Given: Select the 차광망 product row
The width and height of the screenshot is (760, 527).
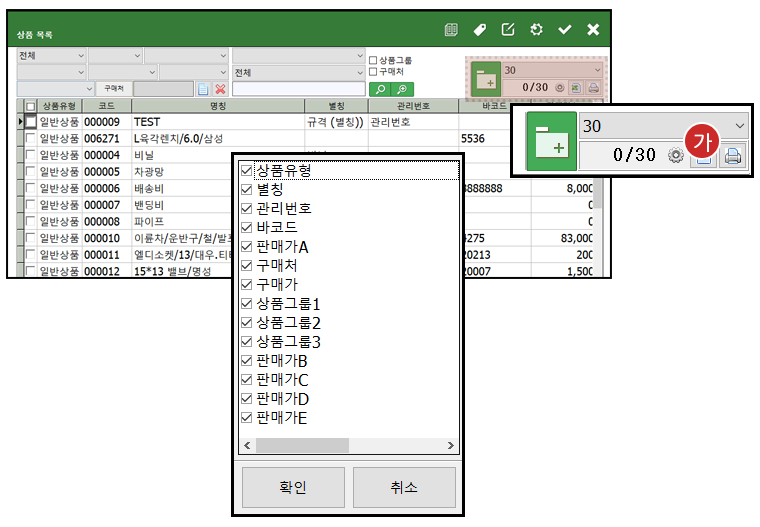Looking at the screenshot, I should [x=149, y=172].
